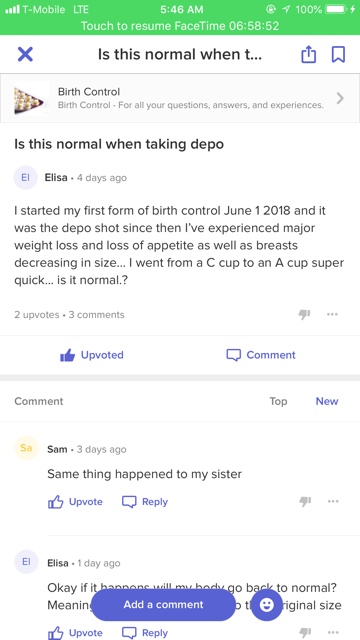Tap Comment button under the post

[x=261, y=355]
